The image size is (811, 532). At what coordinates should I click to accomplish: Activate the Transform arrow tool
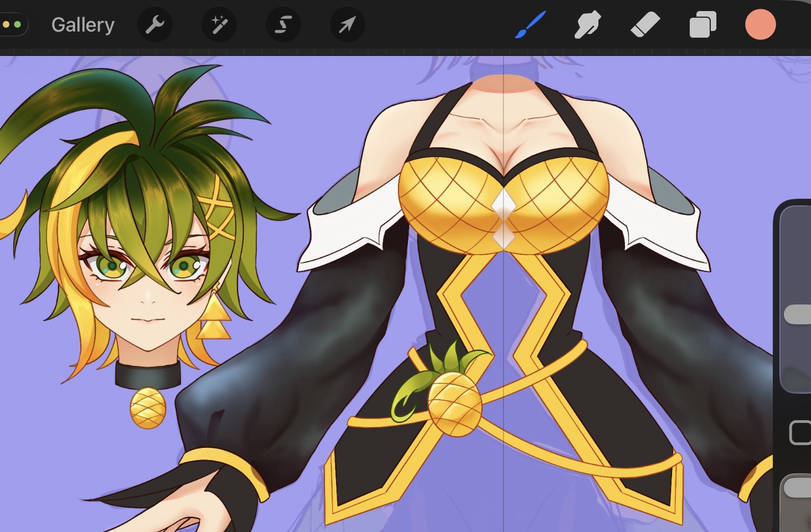point(347,25)
